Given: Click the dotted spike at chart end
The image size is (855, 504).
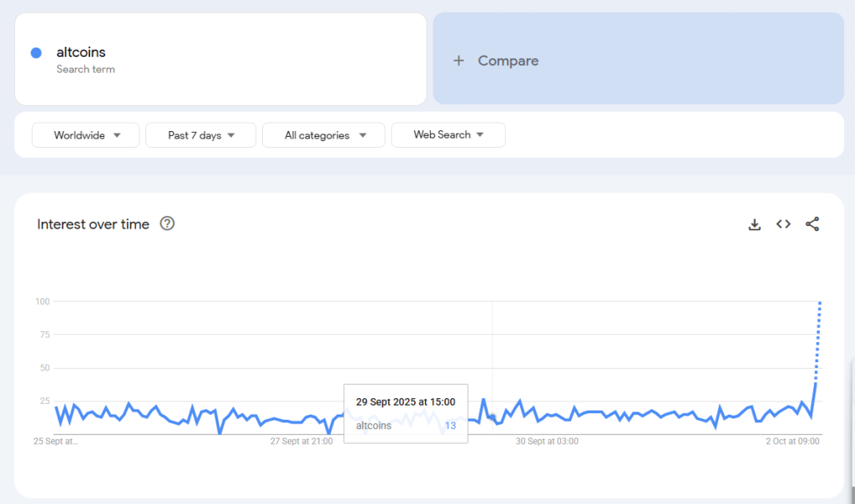Looking at the screenshot, I should (818, 340).
